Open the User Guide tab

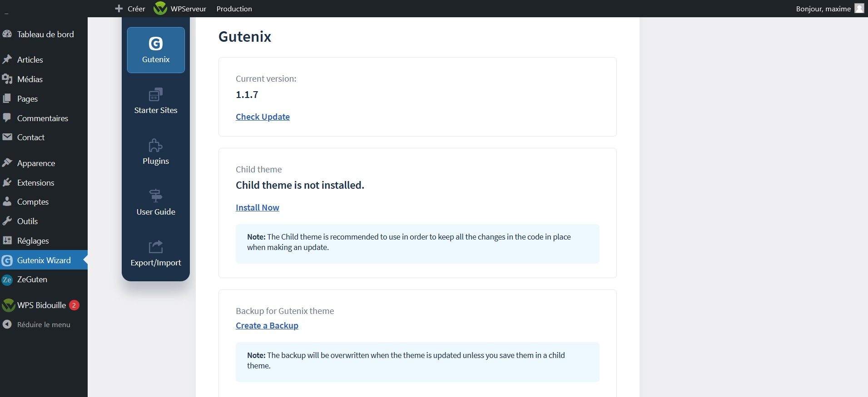point(156,202)
